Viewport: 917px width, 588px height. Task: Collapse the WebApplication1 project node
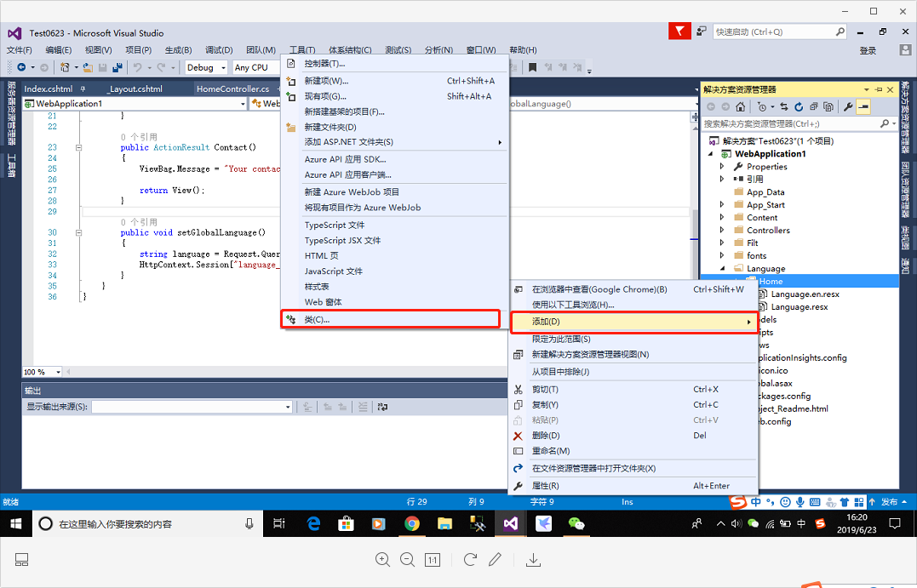pyautogui.click(x=711, y=154)
